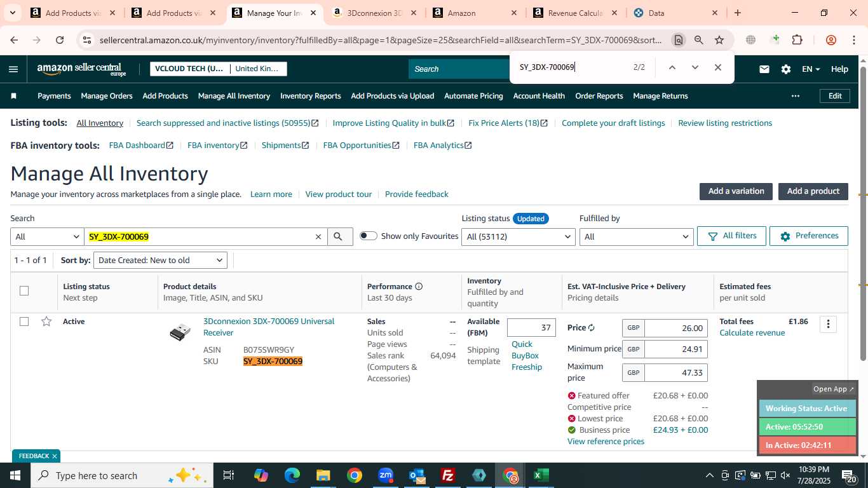
Task: Open Automate Pricing menu item
Action: [x=473, y=96]
